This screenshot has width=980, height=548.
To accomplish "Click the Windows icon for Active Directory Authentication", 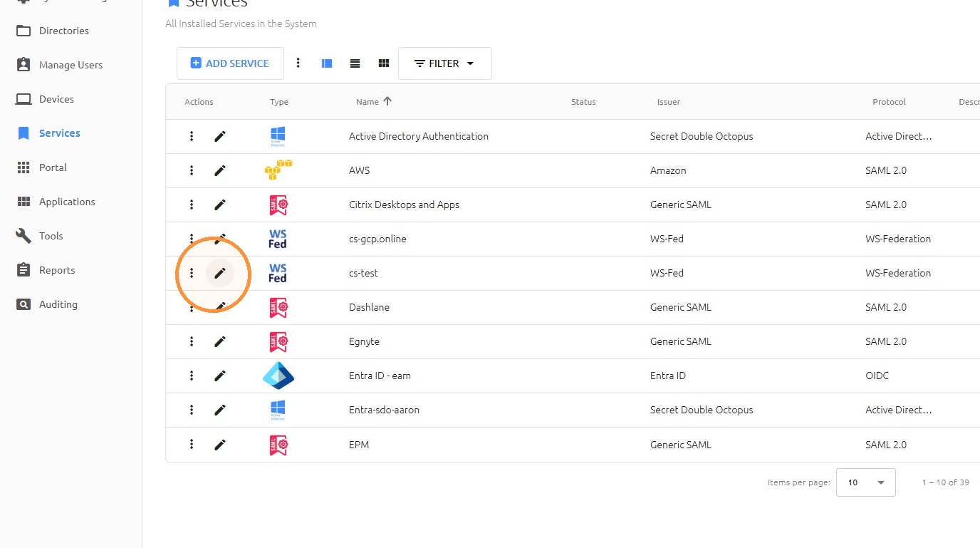I will pos(278,136).
